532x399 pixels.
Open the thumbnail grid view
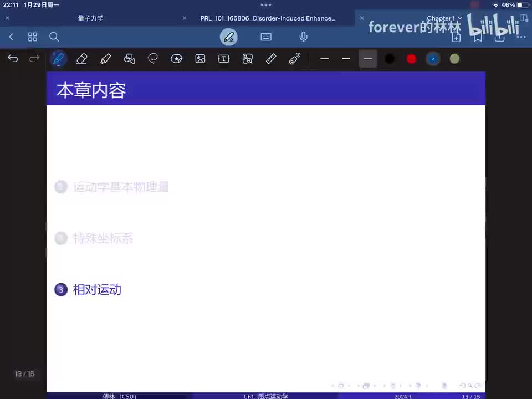(33, 37)
